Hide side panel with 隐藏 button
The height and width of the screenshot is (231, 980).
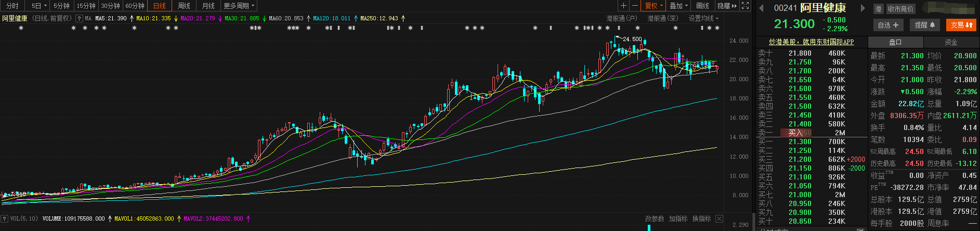tap(727, 6)
